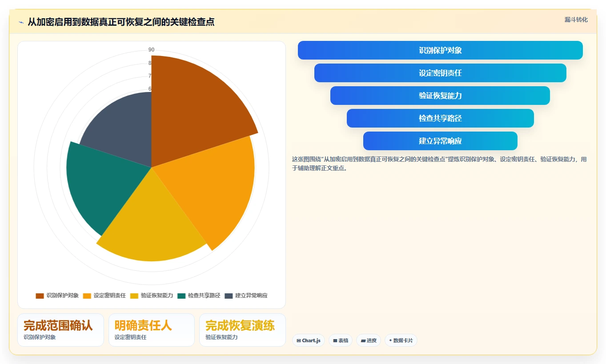Select the 建立异常响应 funnel bar
The width and height of the screenshot is (606, 364).
(440, 141)
